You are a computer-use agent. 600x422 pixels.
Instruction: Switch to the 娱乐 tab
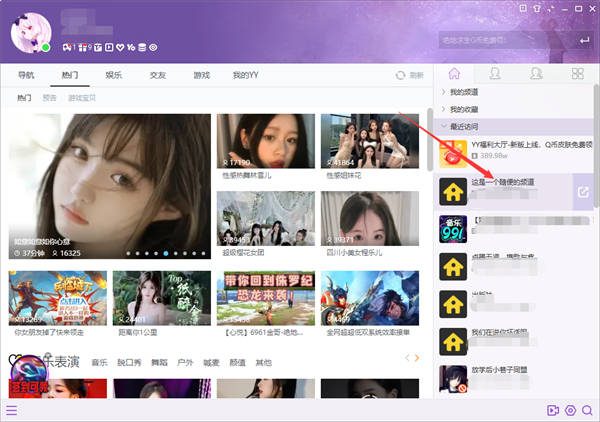point(114,75)
